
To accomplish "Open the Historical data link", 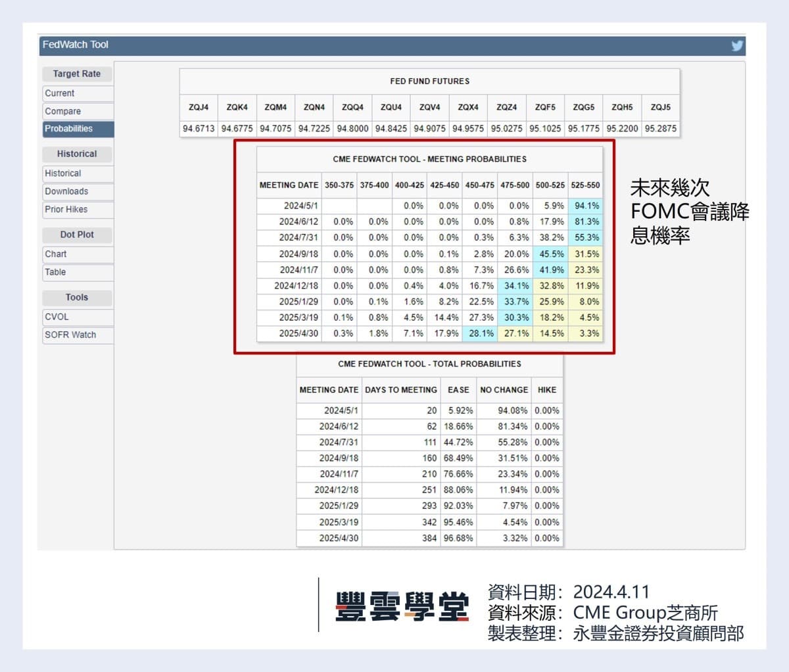I will coord(63,174).
